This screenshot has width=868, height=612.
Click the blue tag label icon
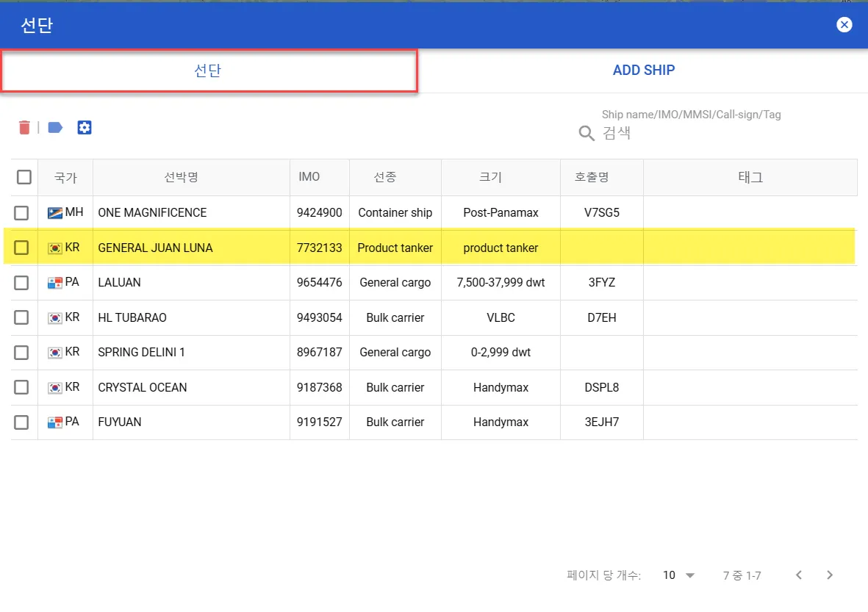[x=55, y=128]
